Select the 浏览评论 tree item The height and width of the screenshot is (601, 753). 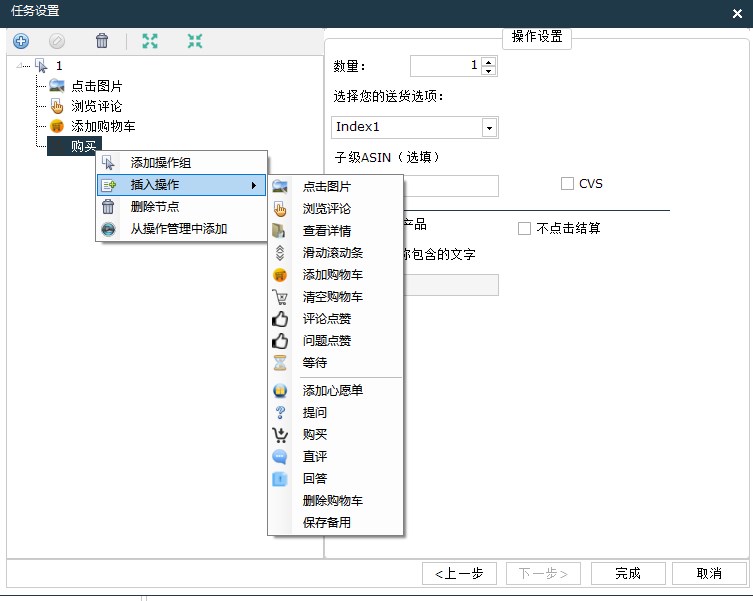coord(97,106)
